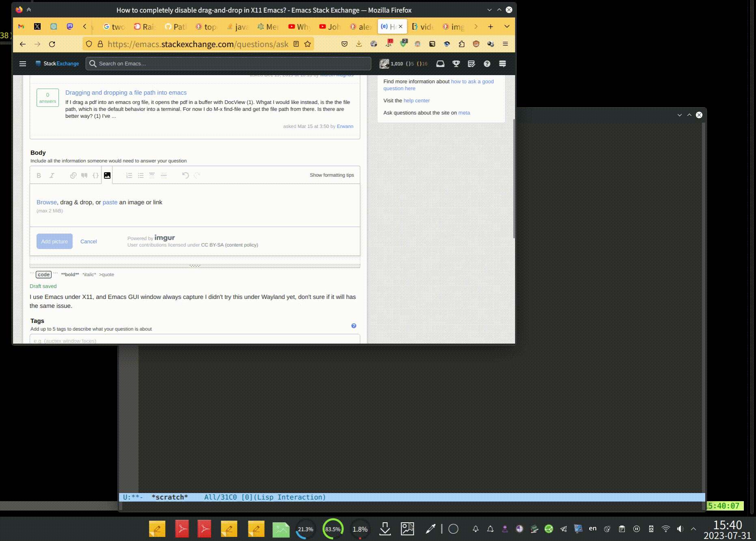Open the review queues icon in the topbar
756x541 pixels.
pyautogui.click(x=471, y=64)
